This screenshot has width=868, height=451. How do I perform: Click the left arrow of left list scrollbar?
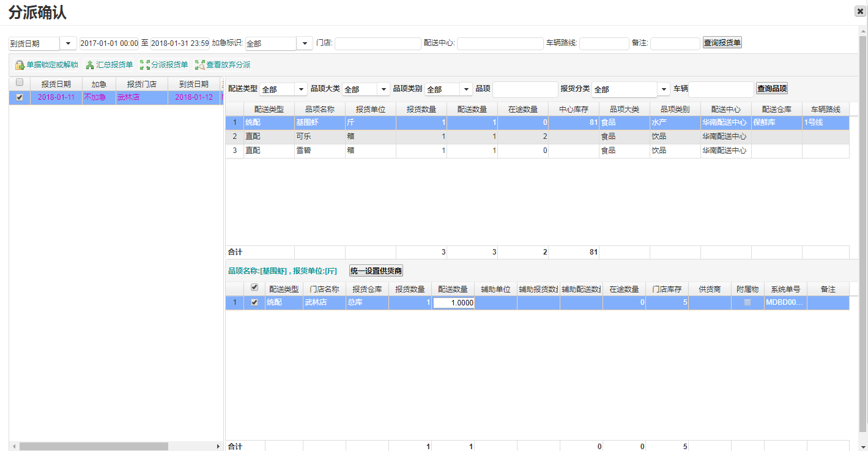point(13,447)
